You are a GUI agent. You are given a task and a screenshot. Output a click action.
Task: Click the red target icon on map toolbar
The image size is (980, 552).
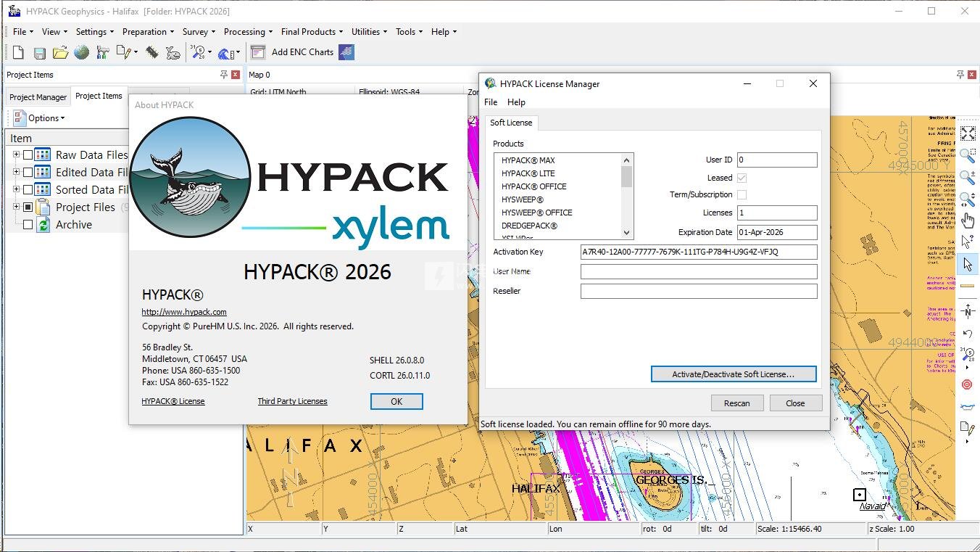(x=968, y=384)
